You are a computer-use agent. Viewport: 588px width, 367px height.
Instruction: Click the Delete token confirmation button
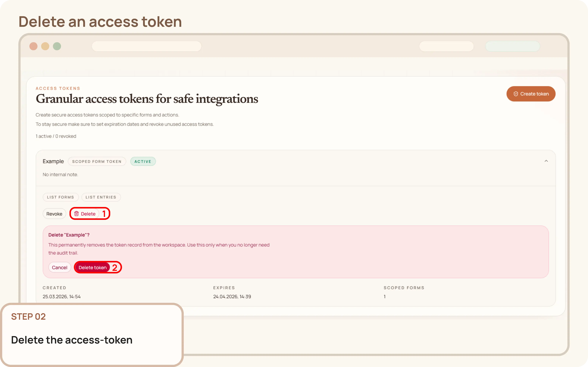[x=93, y=267]
